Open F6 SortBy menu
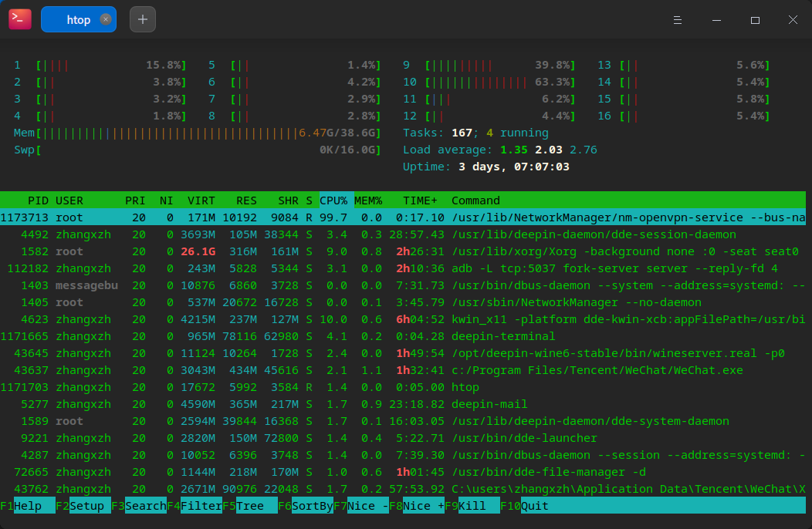Screen dimensions: 812x529 (312, 506)
